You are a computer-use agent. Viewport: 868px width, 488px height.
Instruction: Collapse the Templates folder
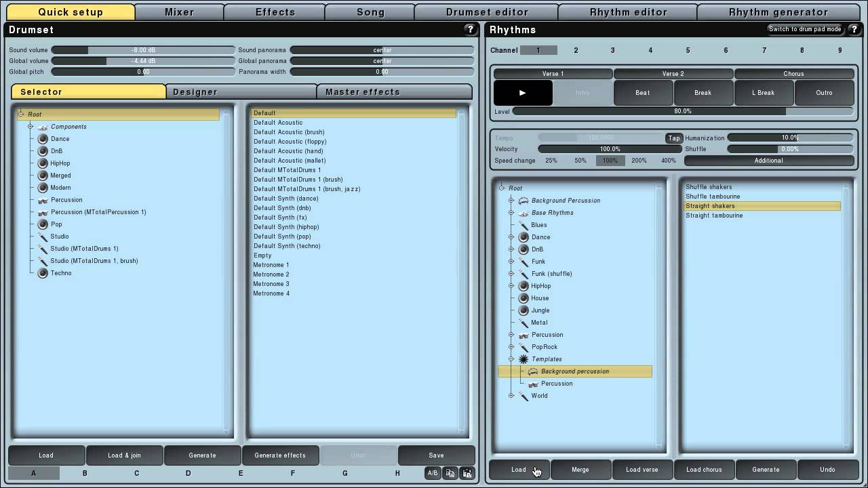click(511, 359)
